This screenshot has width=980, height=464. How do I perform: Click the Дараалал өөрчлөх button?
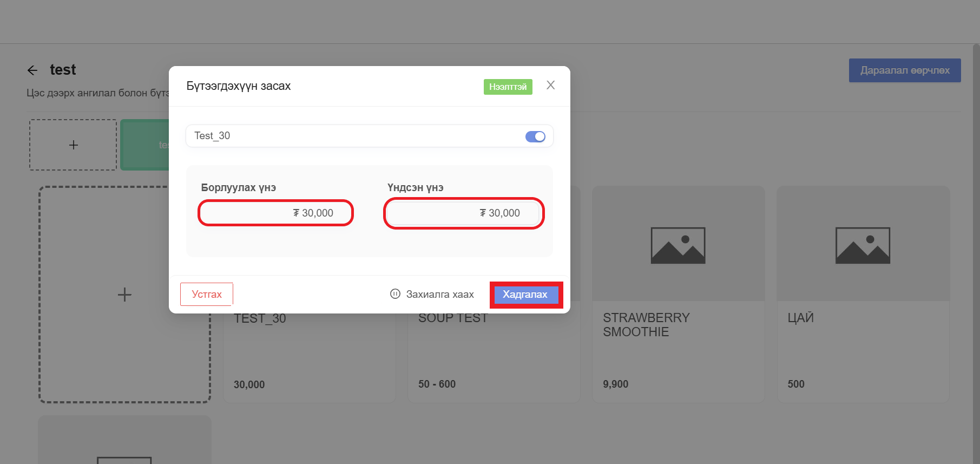(904, 70)
